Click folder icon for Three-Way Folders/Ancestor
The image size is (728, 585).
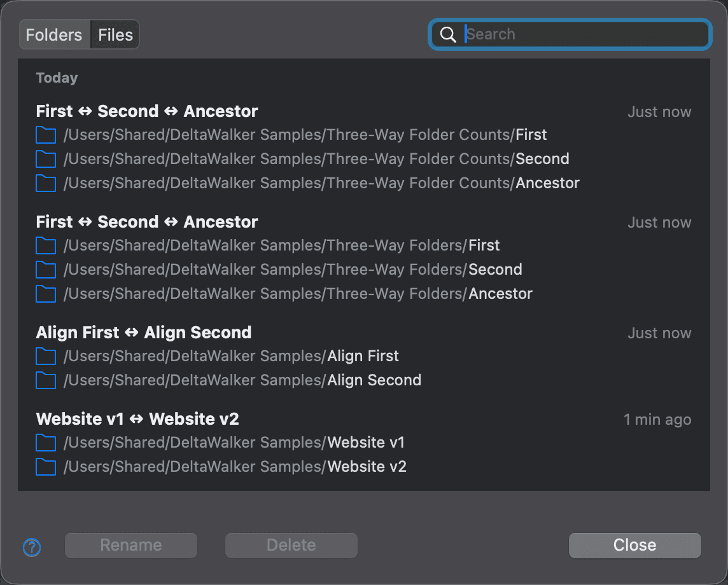point(46,294)
